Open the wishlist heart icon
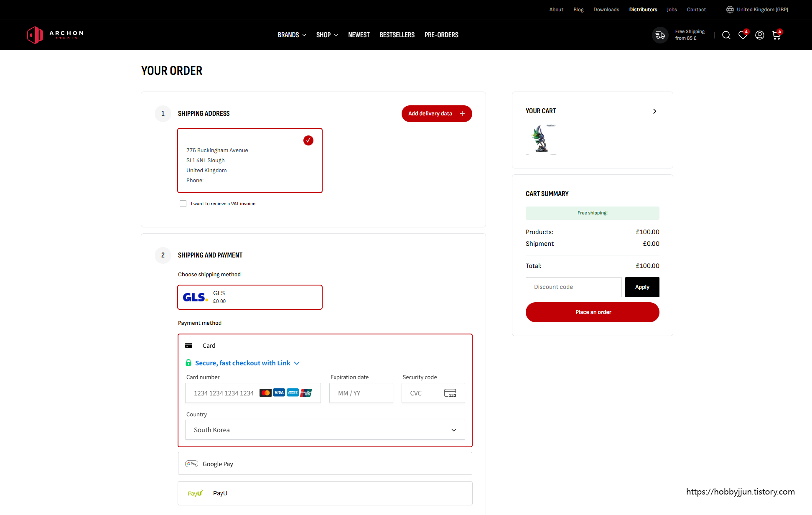This screenshot has width=812, height=515. [743, 35]
